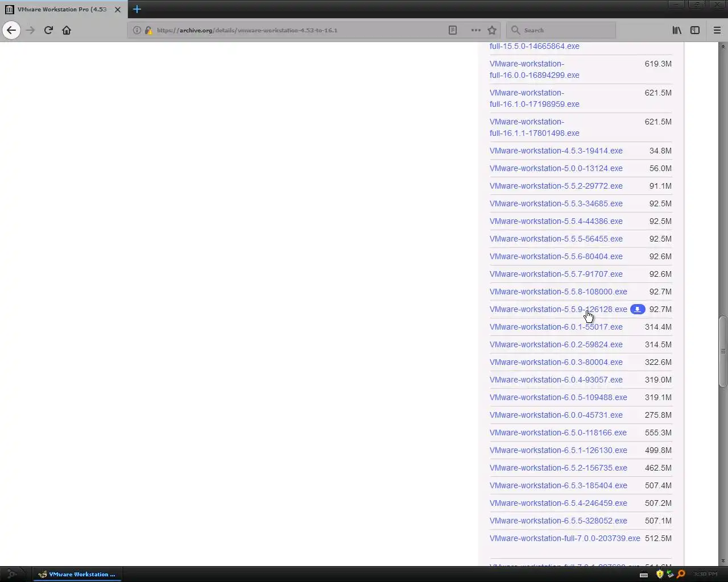The image size is (728, 582).
Task: Go to the browser home page
Action: tap(67, 30)
